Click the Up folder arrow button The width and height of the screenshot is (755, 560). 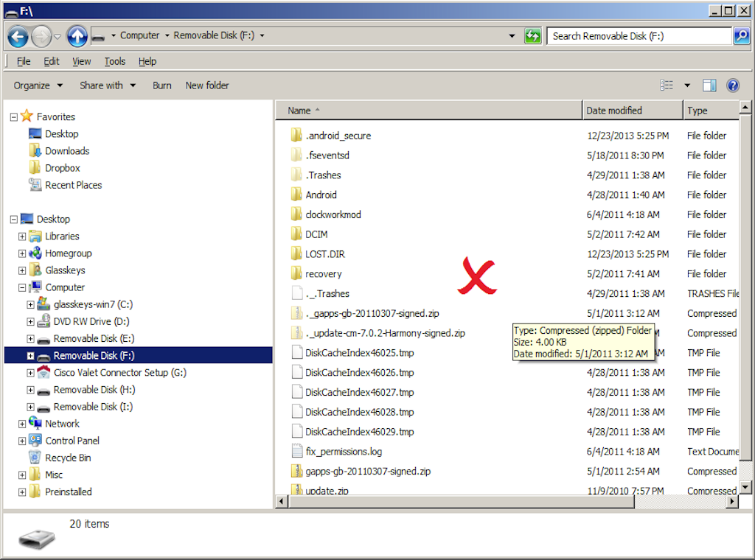[x=77, y=35]
